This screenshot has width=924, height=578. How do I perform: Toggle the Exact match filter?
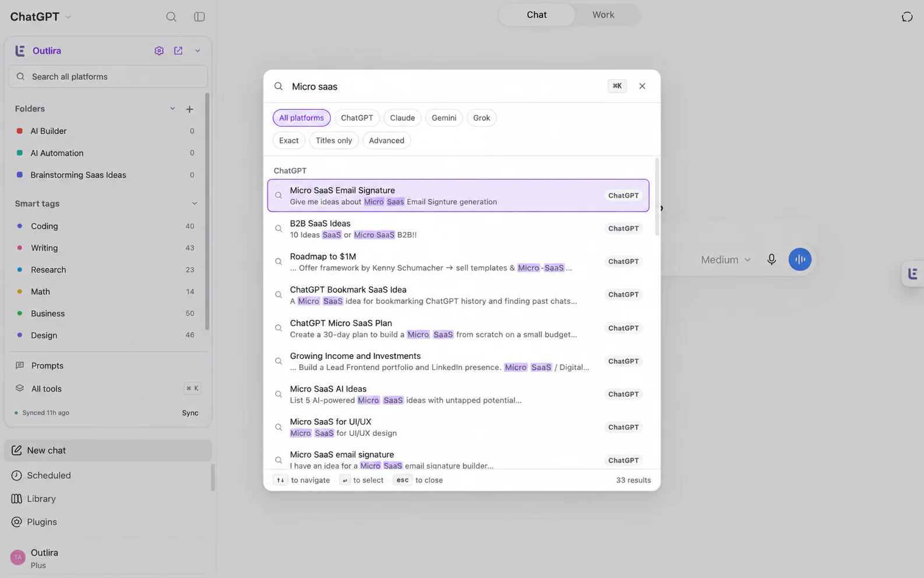click(x=288, y=140)
